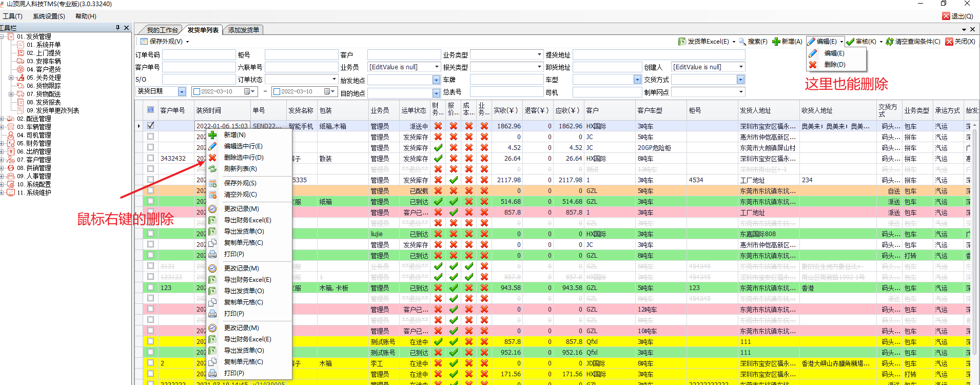The height and width of the screenshot is (385, 980).
Task: Open the 系统设置(S) menu
Action: coord(49,16)
